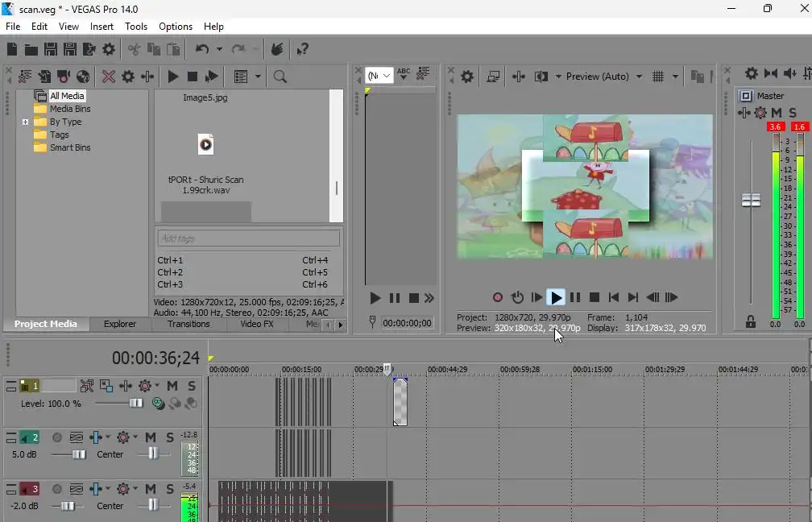Click the Cut scissors icon
Viewport: 812px width, 522px height.
[134, 49]
